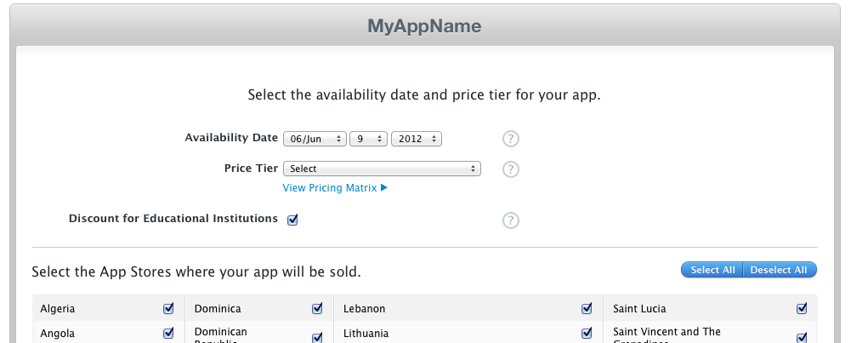Uncheck the Saint Lucia store checkbox
Image resolution: width=868 pixels, height=343 pixels.
[802, 308]
